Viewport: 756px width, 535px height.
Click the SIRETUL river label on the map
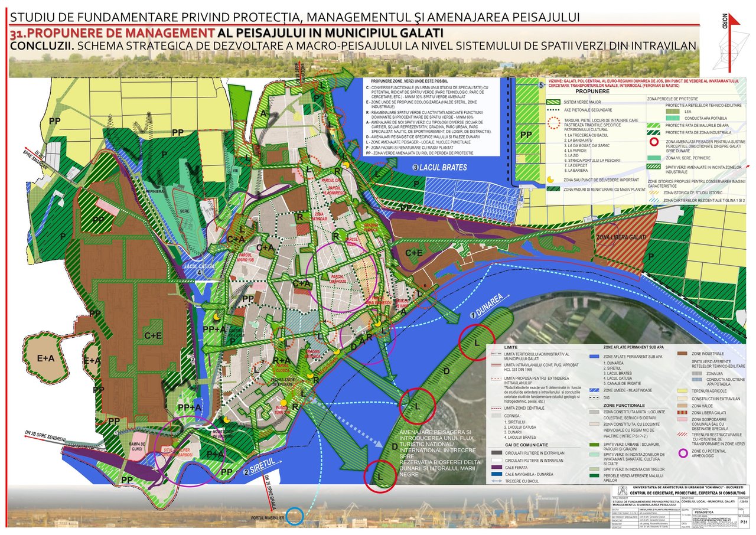click(x=262, y=466)
